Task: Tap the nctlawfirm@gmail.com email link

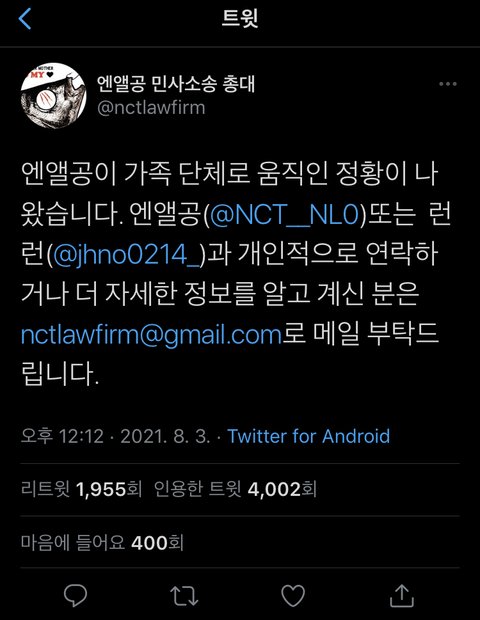Action: point(151,335)
